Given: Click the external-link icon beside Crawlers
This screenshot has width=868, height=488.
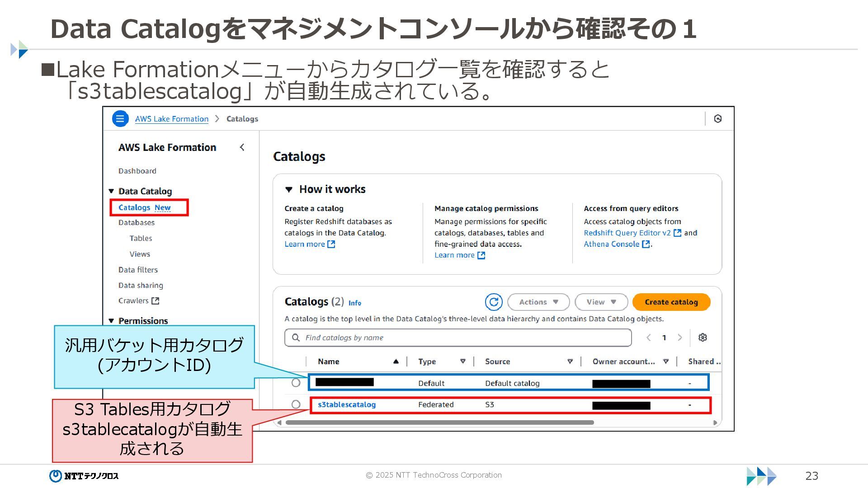Looking at the screenshot, I should click(x=156, y=300).
